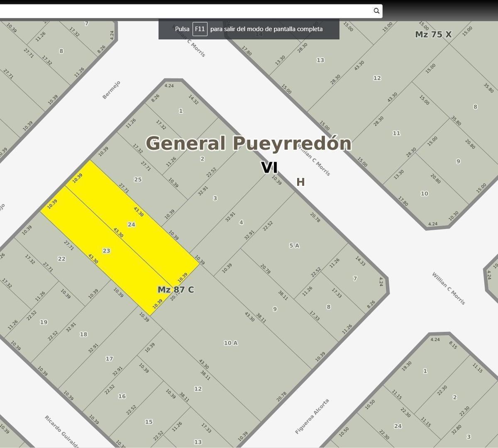Screen dimensions: 498x448
Task: Select parcel 19 in block 87 C
Action: (44, 322)
